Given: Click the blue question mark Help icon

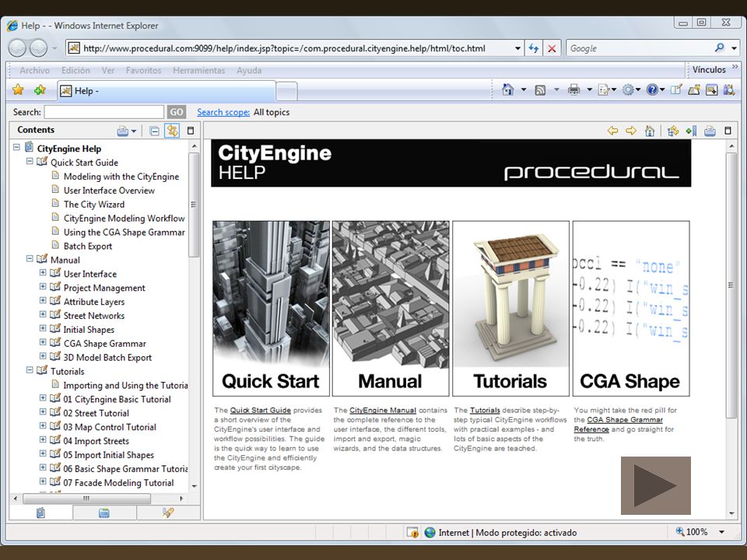Looking at the screenshot, I should click(652, 89).
